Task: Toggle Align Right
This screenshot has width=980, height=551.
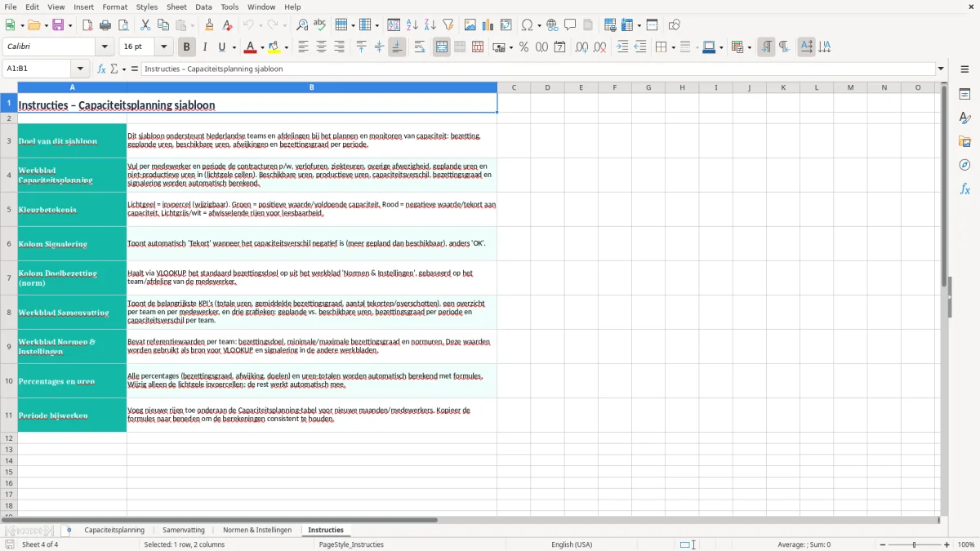Action: (339, 47)
